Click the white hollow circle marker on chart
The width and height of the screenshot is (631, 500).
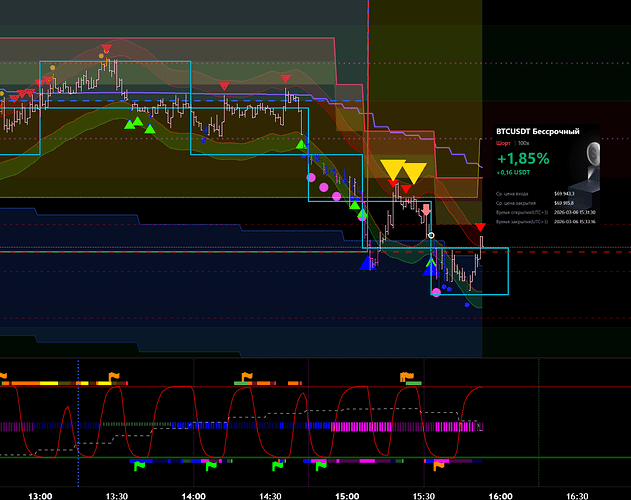coord(431,236)
